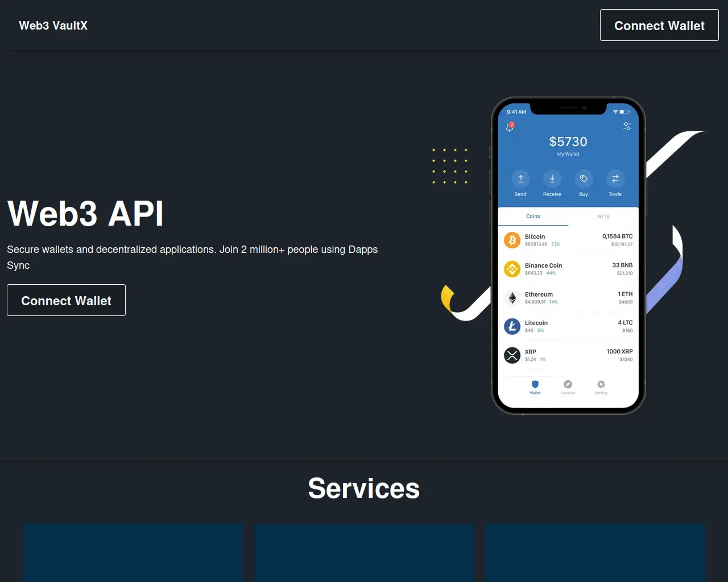Click the "Web3 API" hero heading
The width and height of the screenshot is (728, 582).
85,214
